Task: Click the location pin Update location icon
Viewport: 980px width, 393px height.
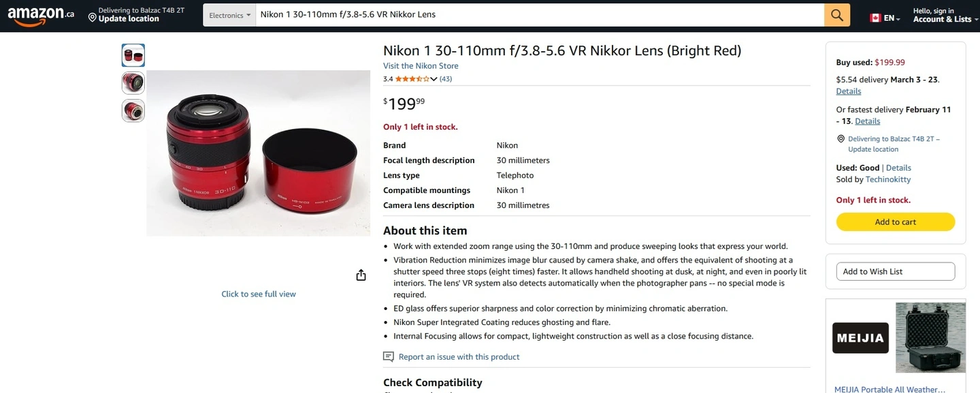Action: tap(92, 18)
